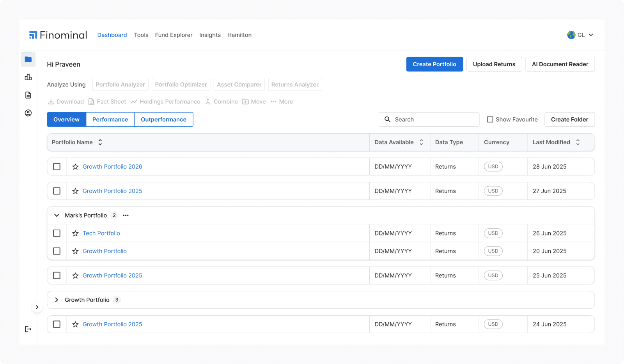Open the Tools menu

141,35
